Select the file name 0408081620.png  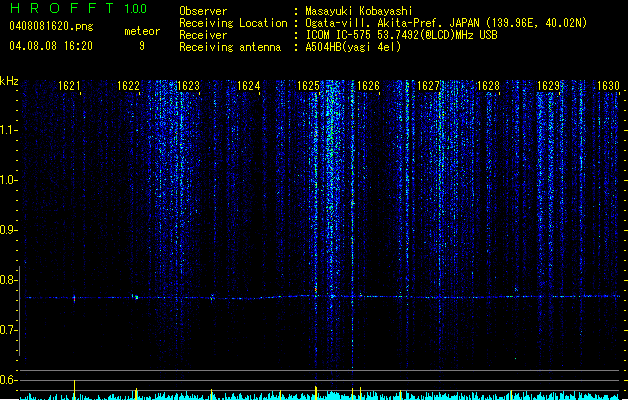(x=51, y=26)
